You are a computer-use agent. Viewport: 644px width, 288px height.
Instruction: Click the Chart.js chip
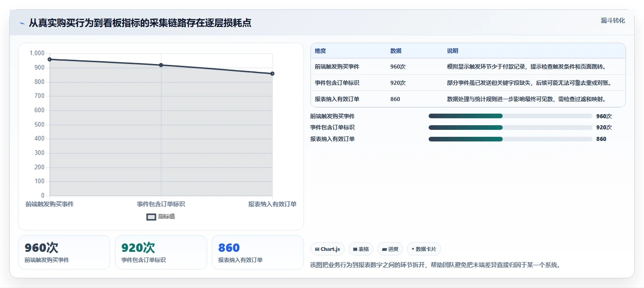pyautogui.click(x=328, y=249)
